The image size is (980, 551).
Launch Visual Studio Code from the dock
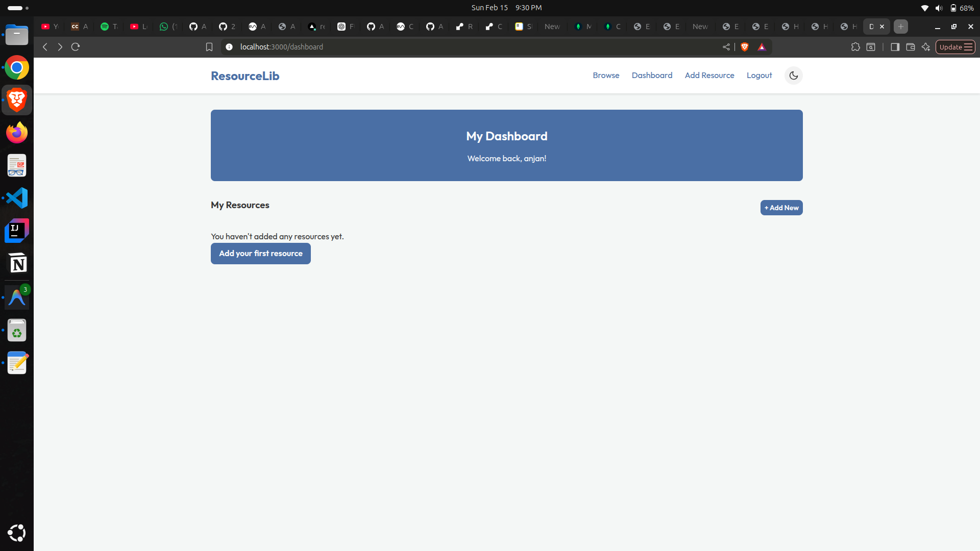pos(17,198)
